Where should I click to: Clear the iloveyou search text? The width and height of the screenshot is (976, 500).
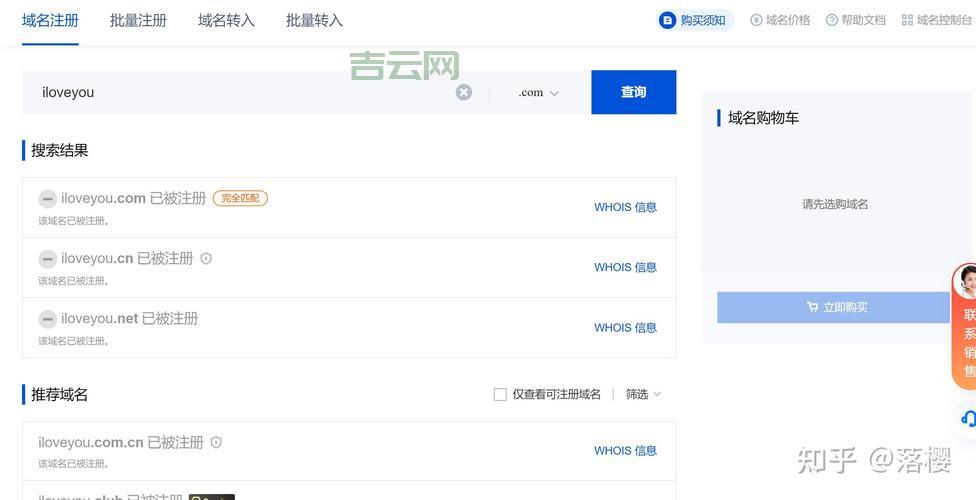tap(464, 92)
